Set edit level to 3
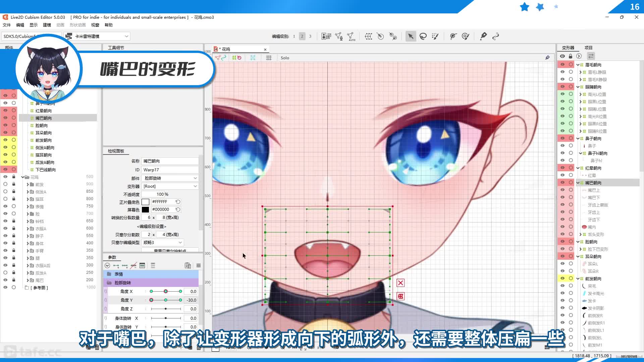This screenshot has width=644, height=362. click(310, 36)
